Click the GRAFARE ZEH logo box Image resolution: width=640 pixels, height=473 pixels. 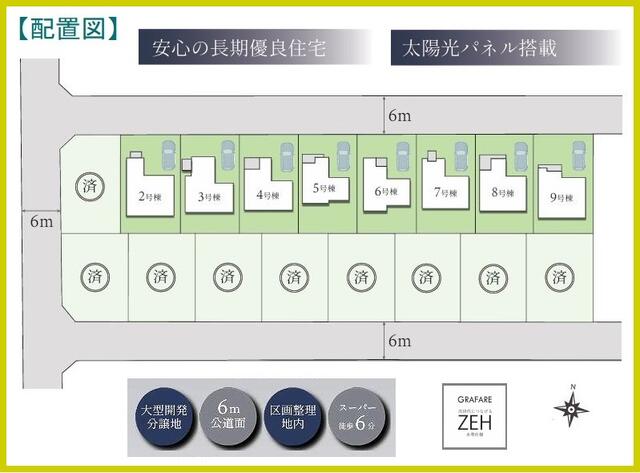coord(475,416)
